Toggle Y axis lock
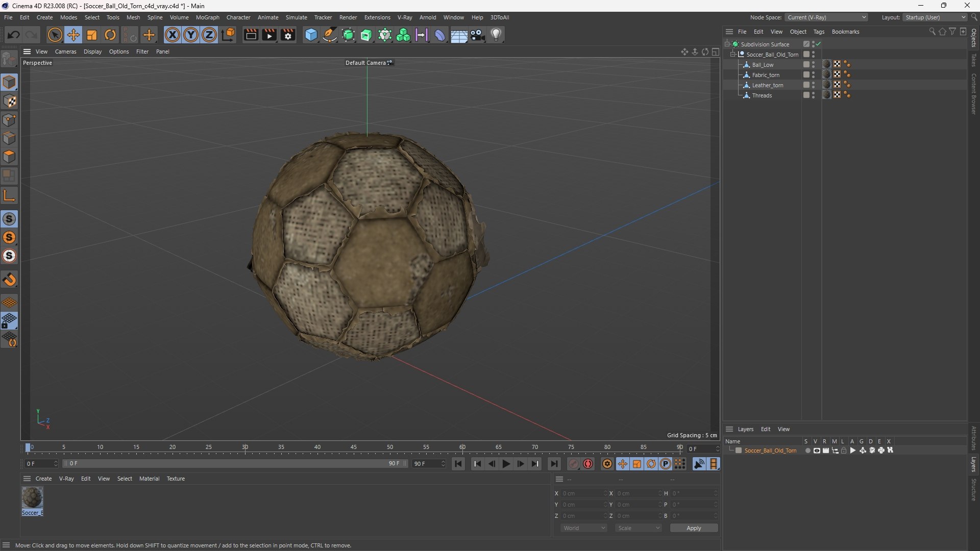 point(191,35)
